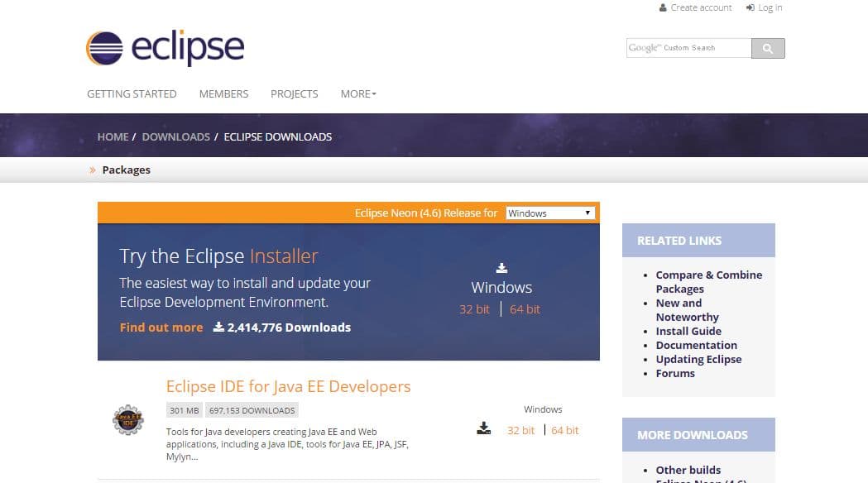
Task: Open the Windows platform dropdown
Action: point(550,213)
